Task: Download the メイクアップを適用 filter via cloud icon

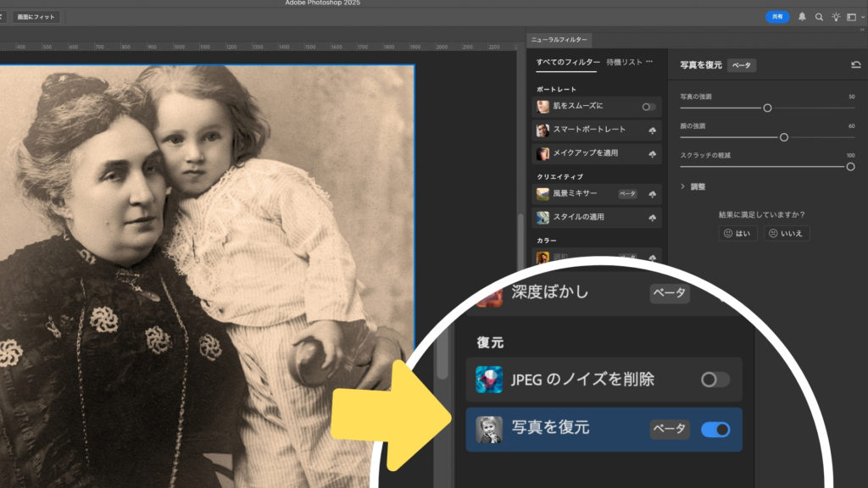Action: 652,154
